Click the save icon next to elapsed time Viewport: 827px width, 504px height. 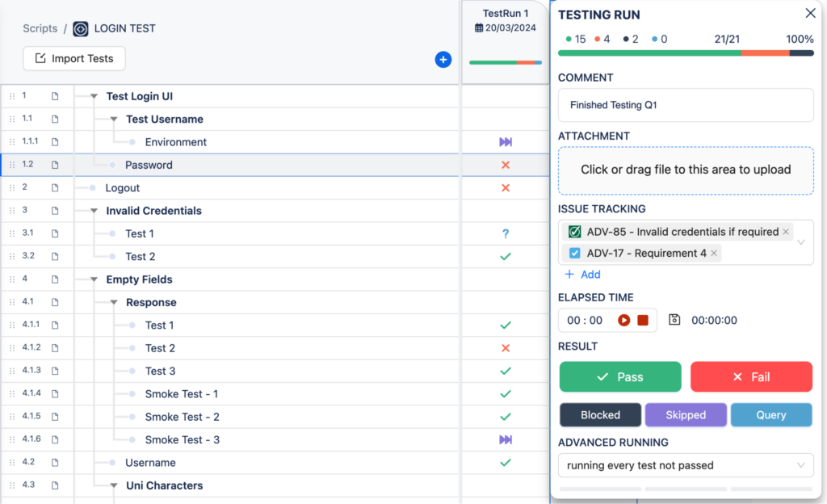tap(675, 320)
